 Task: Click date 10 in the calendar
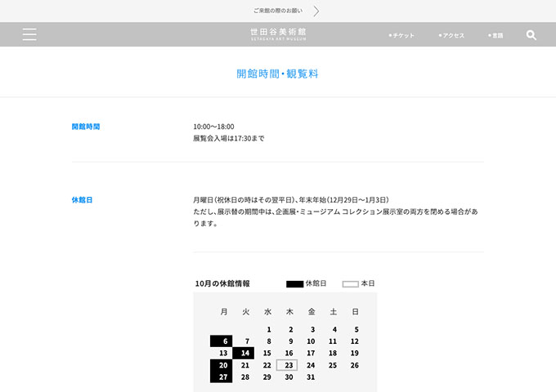311,341
